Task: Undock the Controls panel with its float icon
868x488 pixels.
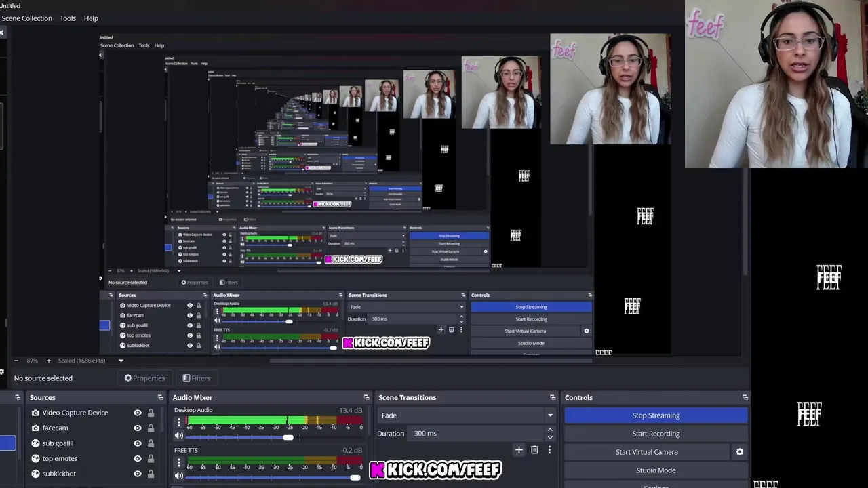Action: pyautogui.click(x=745, y=397)
